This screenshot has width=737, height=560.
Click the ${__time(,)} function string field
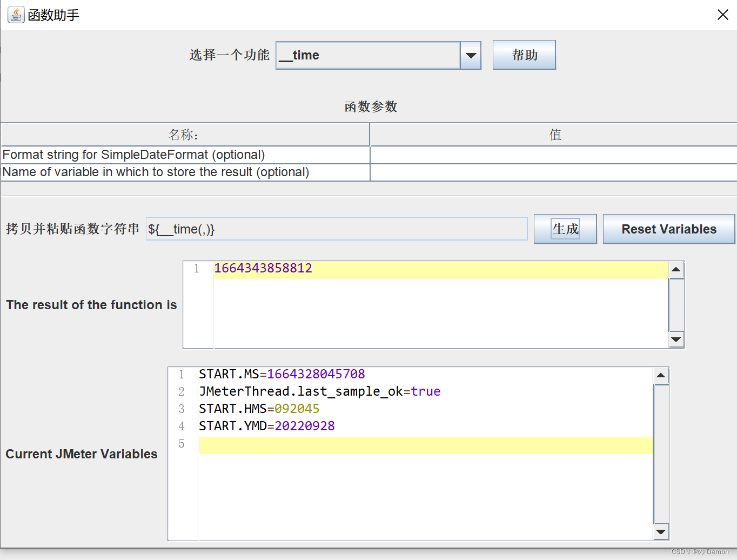(x=337, y=229)
